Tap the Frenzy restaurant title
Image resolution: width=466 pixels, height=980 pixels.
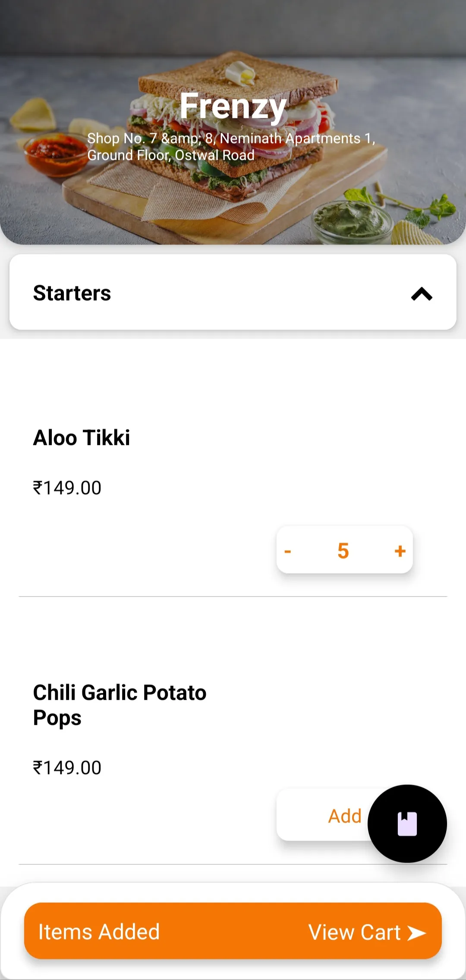click(233, 106)
